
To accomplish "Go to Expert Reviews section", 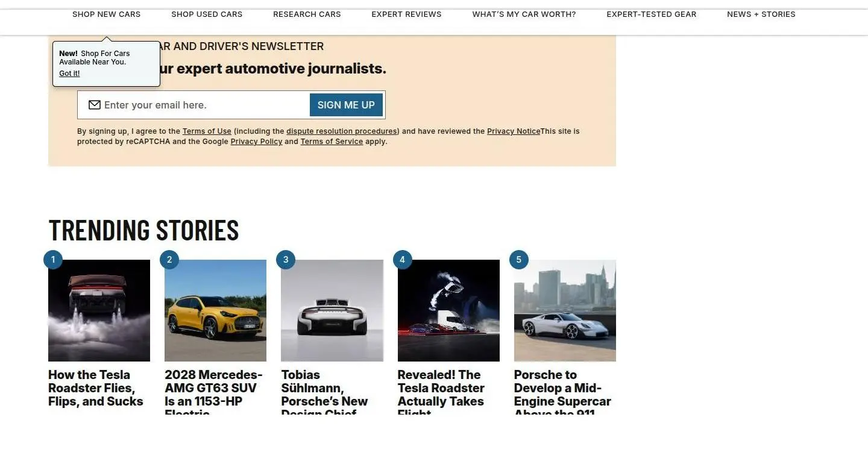I will pos(406,14).
